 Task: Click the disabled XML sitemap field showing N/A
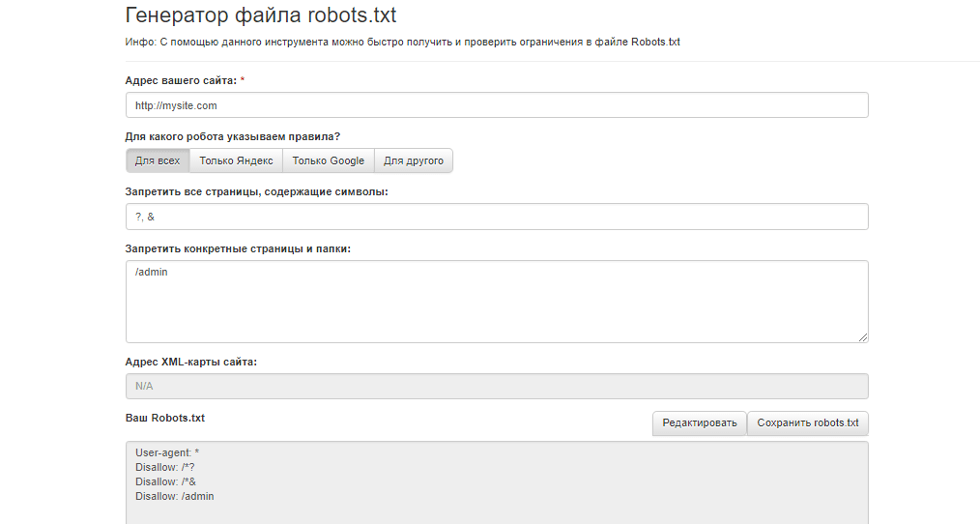point(497,387)
